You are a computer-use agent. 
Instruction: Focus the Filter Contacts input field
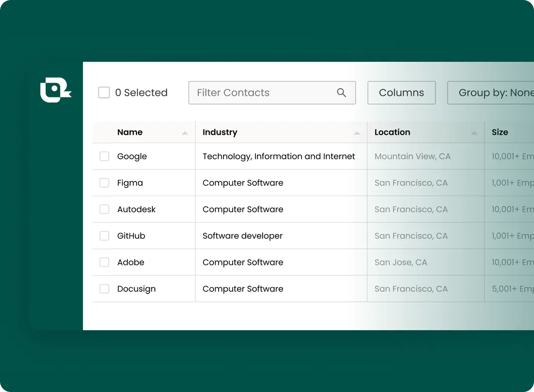point(262,93)
